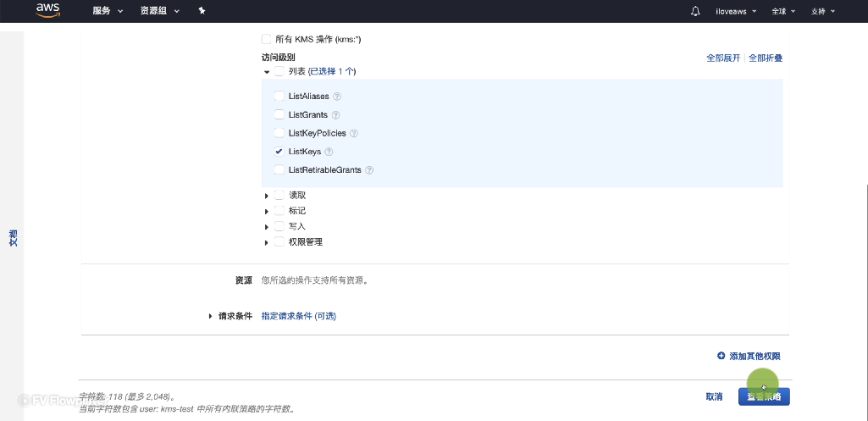Open the notifications bell
This screenshot has height=421, width=868.
coord(695,11)
